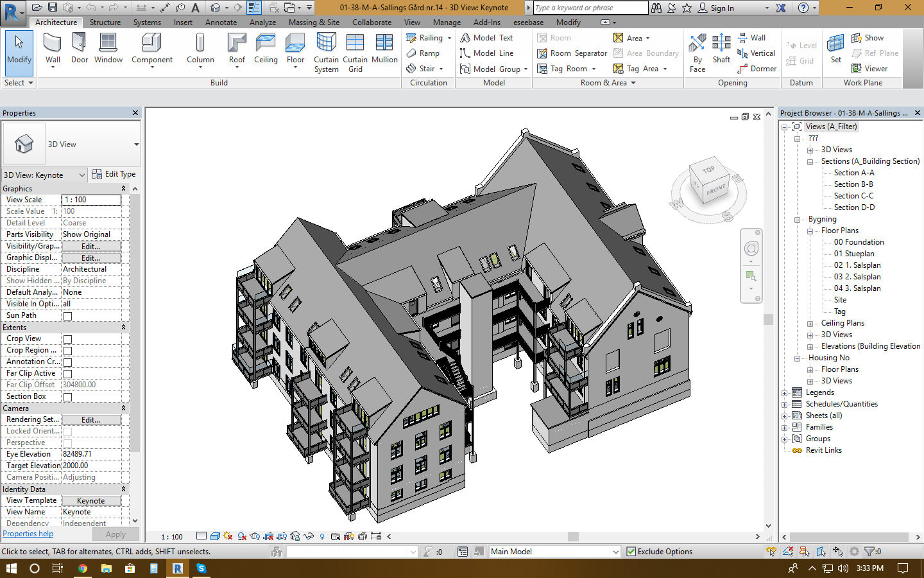Collapse the Graphics properties group
924x578 pixels.
[x=123, y=189]
